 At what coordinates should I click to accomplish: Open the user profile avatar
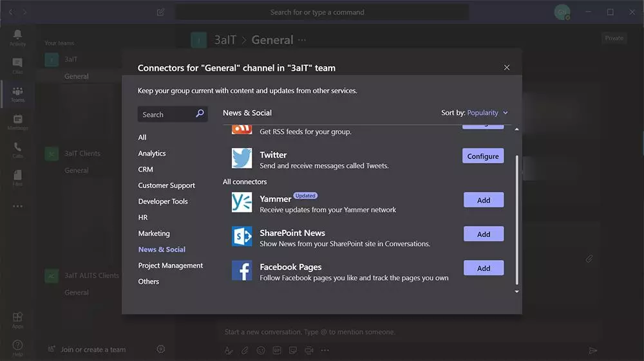pyautogui.click(x=562, y=12)
